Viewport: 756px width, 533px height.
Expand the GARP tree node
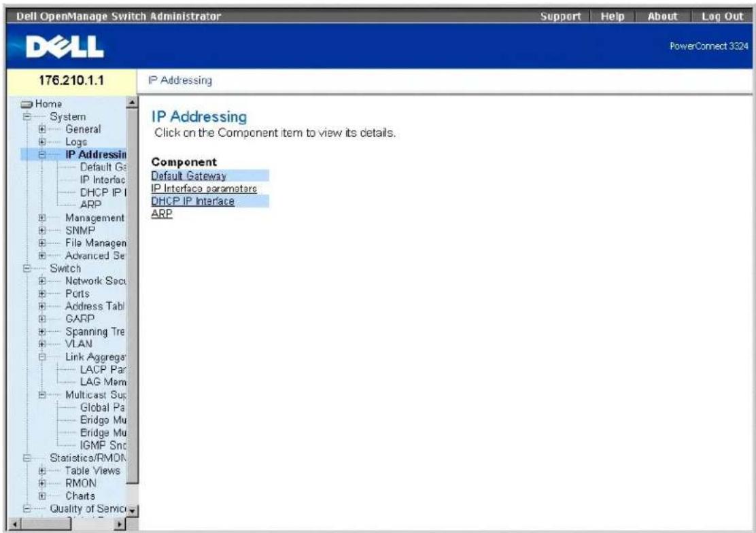coord(42,319)
